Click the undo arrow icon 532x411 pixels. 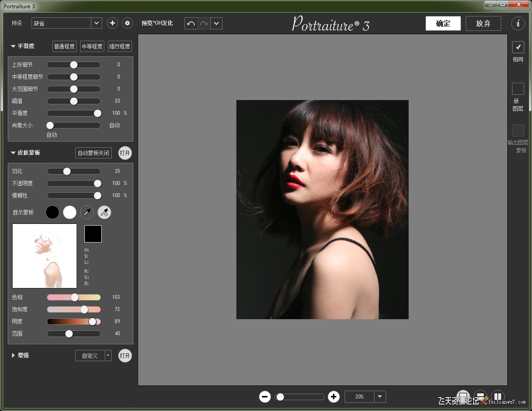[x=191, y=23]
